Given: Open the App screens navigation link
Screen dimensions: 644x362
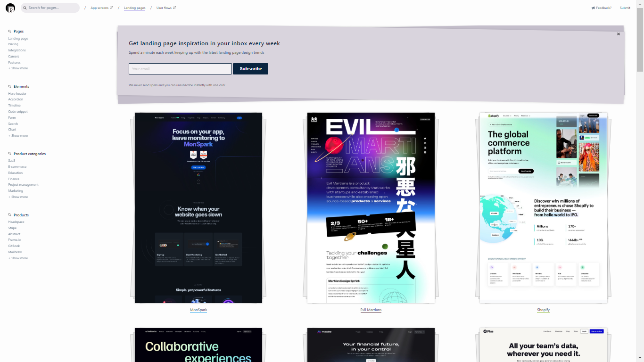Looking at the screenshot, I should [x=99, y=8].
